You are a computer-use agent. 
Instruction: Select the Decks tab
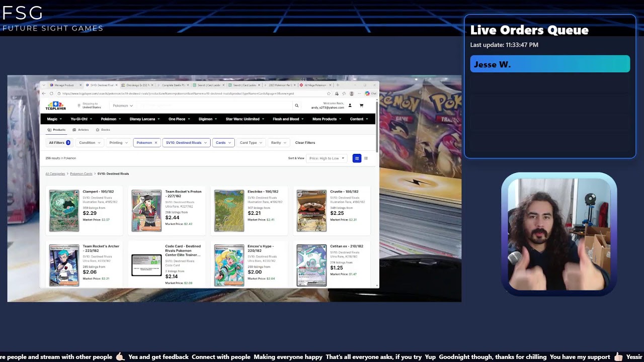coord(103,130)
